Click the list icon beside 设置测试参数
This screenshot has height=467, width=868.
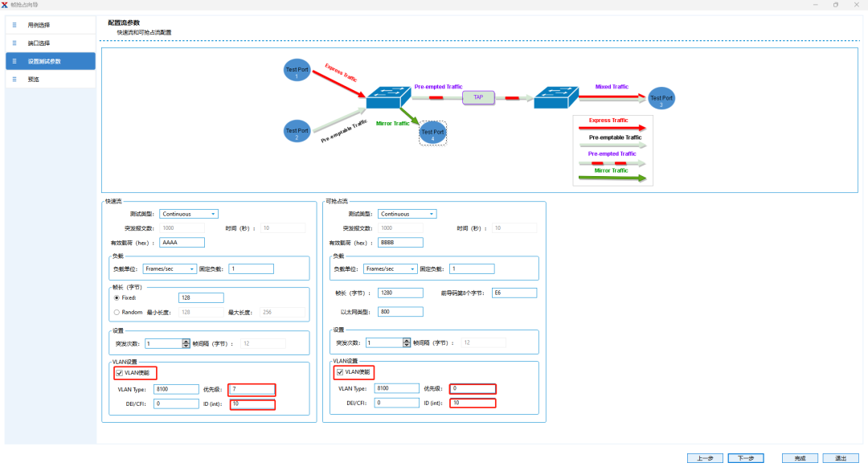pyautogui.click(x=14, y=61)
